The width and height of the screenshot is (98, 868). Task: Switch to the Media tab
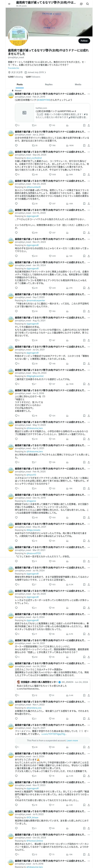click(x=78, y=85)
